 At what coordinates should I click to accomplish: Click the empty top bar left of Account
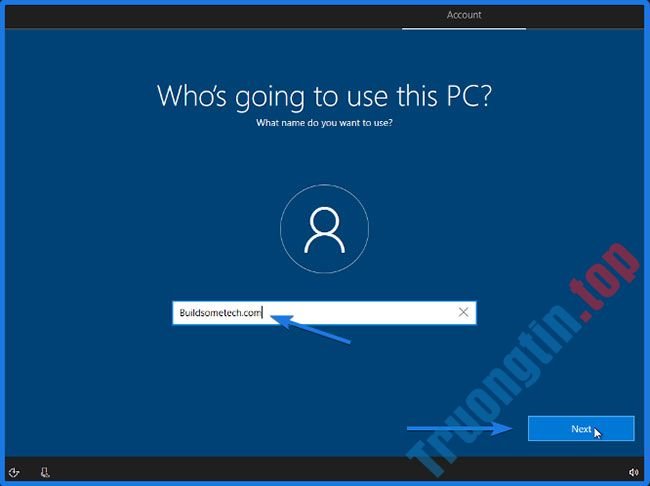pos(200,15)
